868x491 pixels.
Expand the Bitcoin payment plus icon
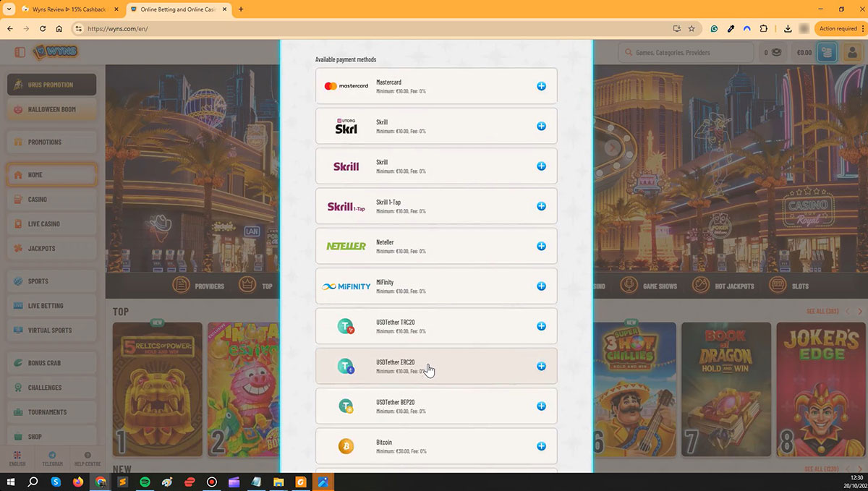point(541,446)
